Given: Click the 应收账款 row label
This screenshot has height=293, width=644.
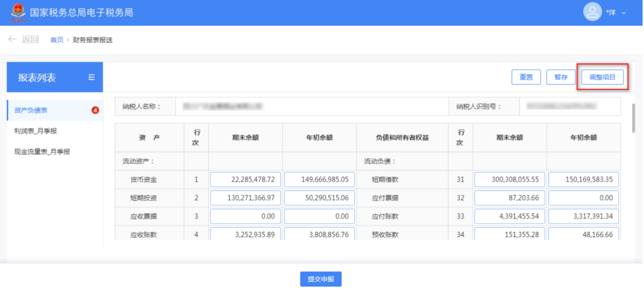Looking at the screenshot, I should pos(143,235).
